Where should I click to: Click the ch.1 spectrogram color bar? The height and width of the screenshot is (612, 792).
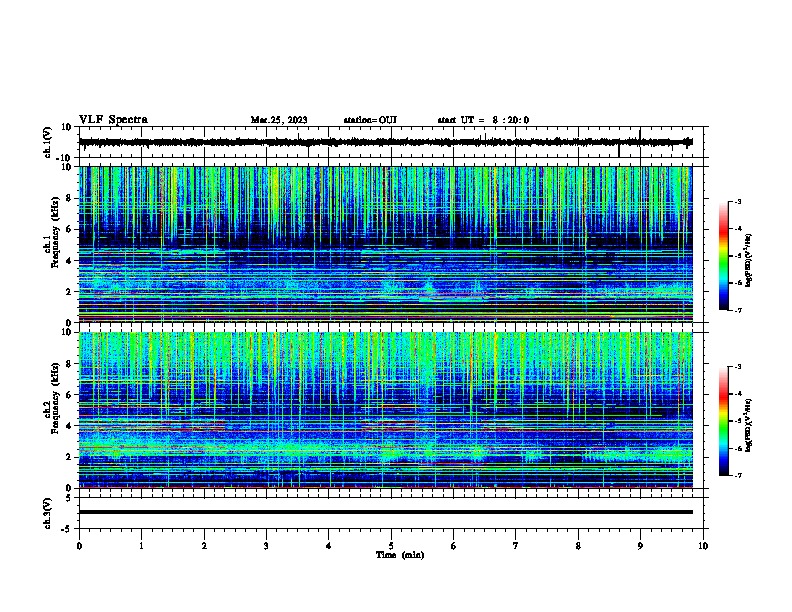[724, 256]
